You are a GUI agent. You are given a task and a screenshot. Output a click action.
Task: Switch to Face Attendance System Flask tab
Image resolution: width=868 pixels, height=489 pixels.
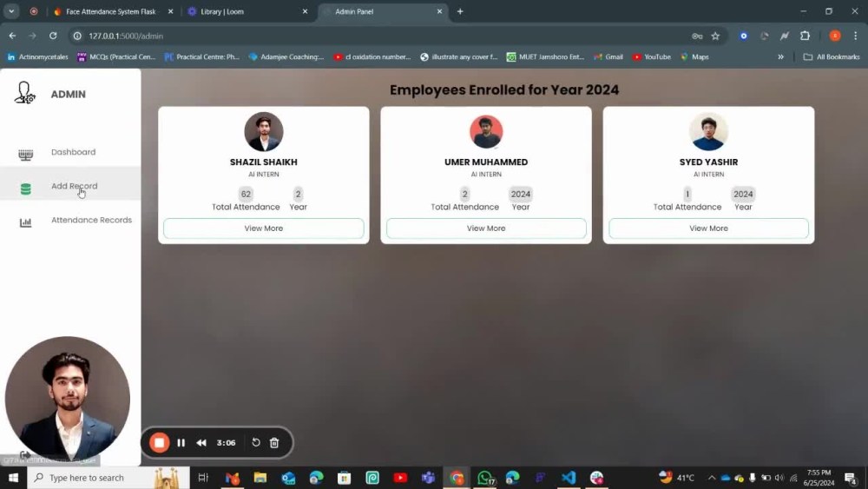coord(111,11)
